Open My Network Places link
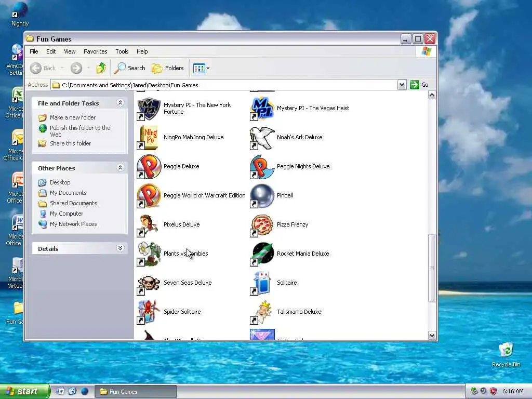The width and height of the screenshot is (532, 399). tap(73, 224)
